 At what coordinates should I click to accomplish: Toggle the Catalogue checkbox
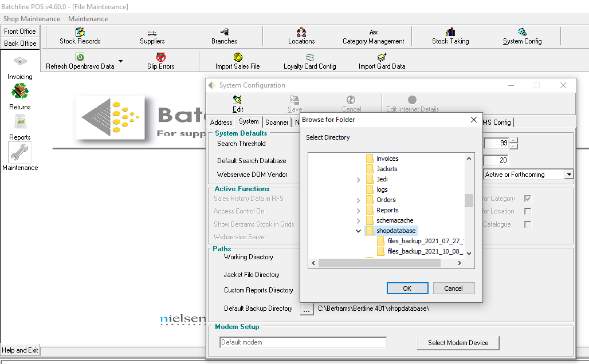coord(528,224)
